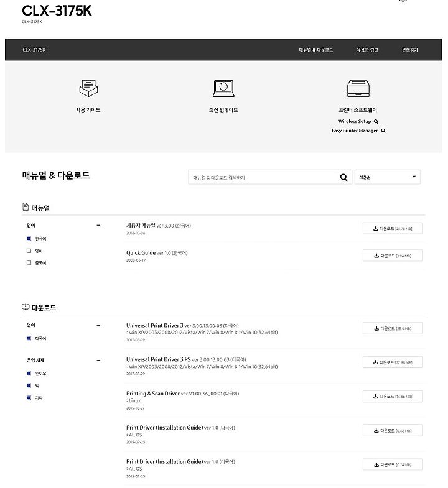Image resolution: width=448 pixels, height=488 pixels.
Task: Click the search magnifier icon in the search box
Action: (343, 177)
